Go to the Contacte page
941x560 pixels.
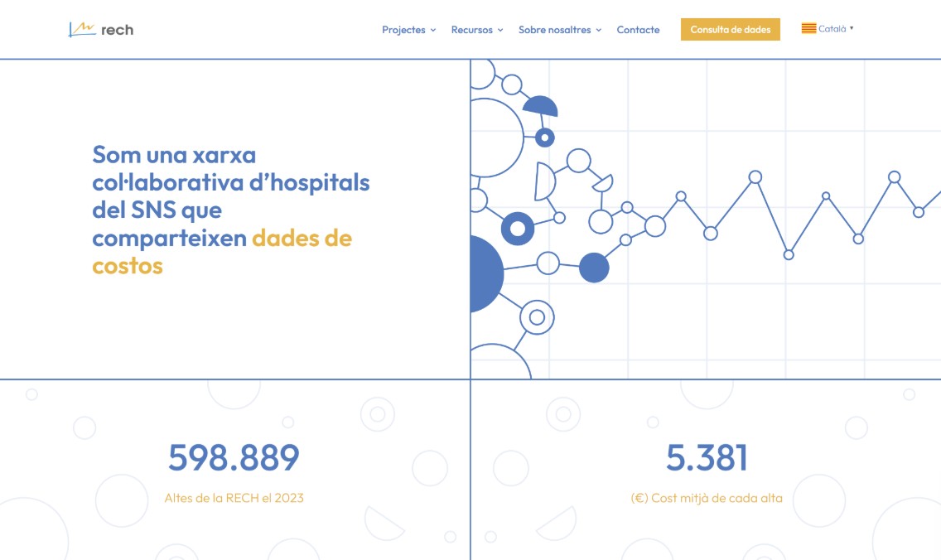coord(638,30)
